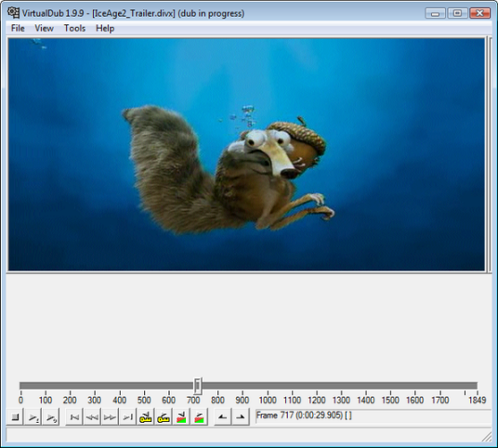Step backward with the rewind arrows icon
Image resolution: width=498 pixels, height=448 pixels.
tap(92, 416)
